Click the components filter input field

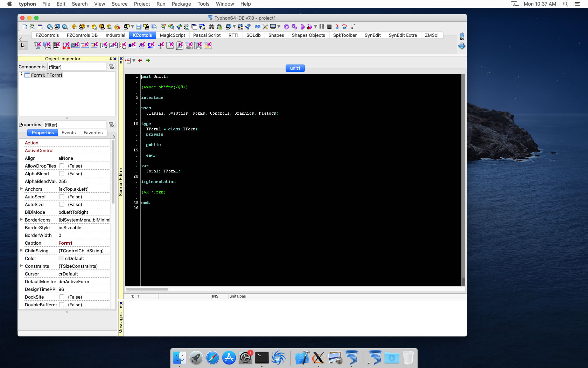77,67
